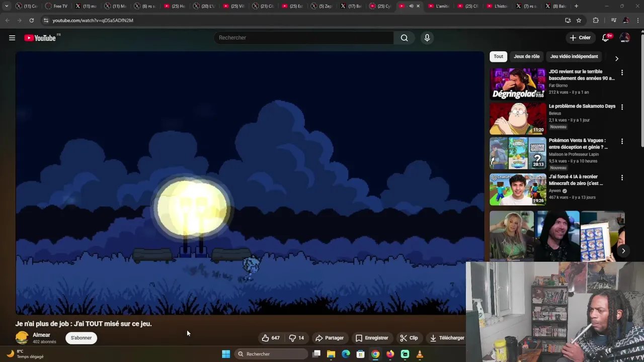Screen dimensions: 644x362
Task: Open the YouTube account avatar menu
Action: pyautogui.click(x=625, y=38)
